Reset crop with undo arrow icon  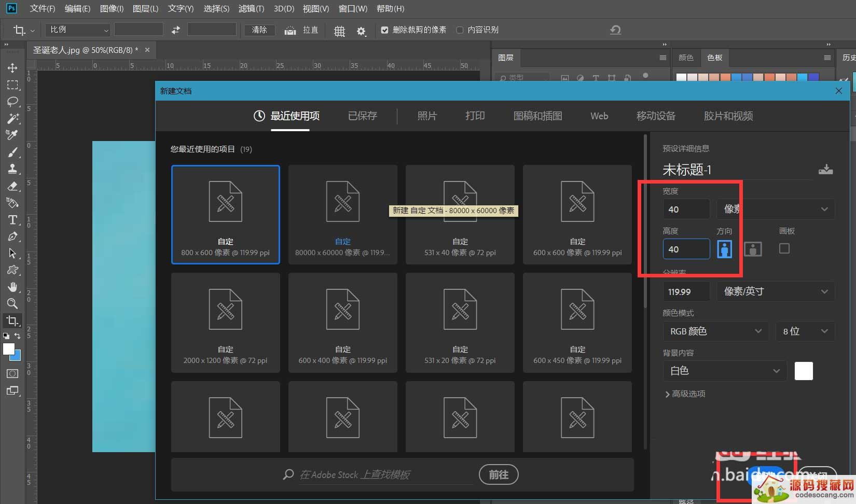pyautogui.click(x=615, y=30)
